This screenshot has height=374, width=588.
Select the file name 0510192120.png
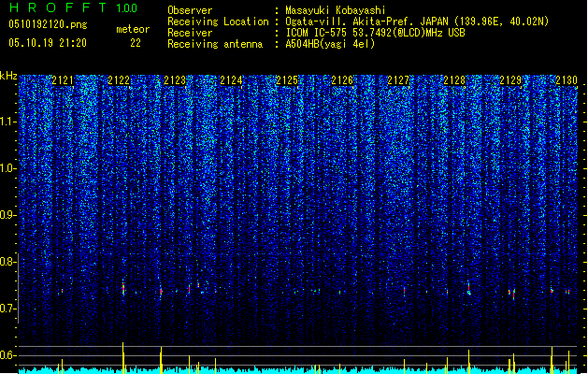(48, 24)
